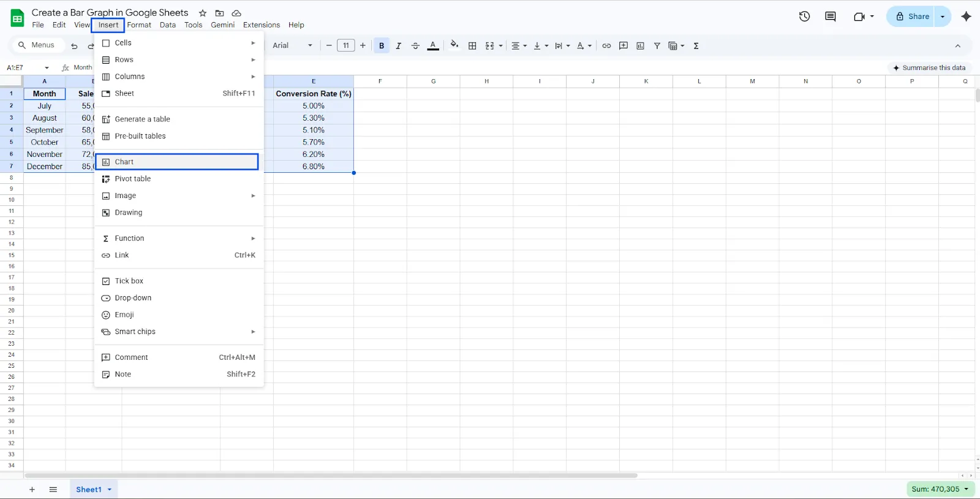Screen dimensions: 980x499
Task: Click the font size input field
Action: click(345, 45)
